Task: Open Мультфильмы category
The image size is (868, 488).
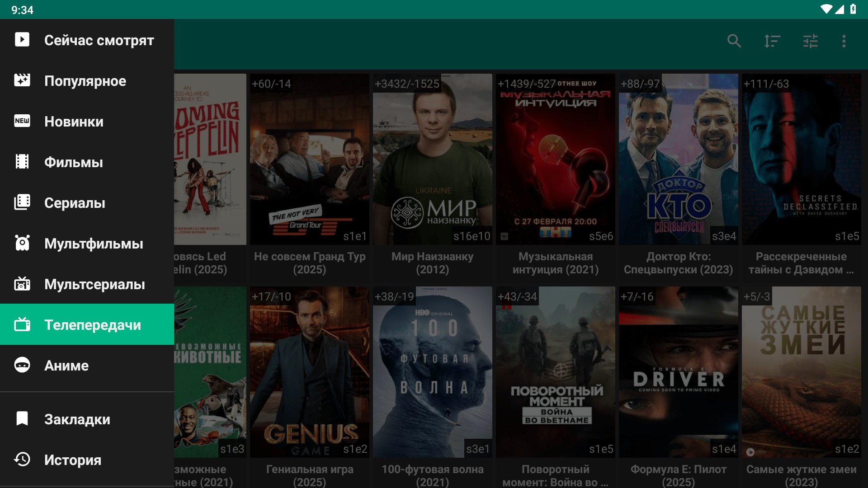Action: pyautogui.click(x=87, y=243)
